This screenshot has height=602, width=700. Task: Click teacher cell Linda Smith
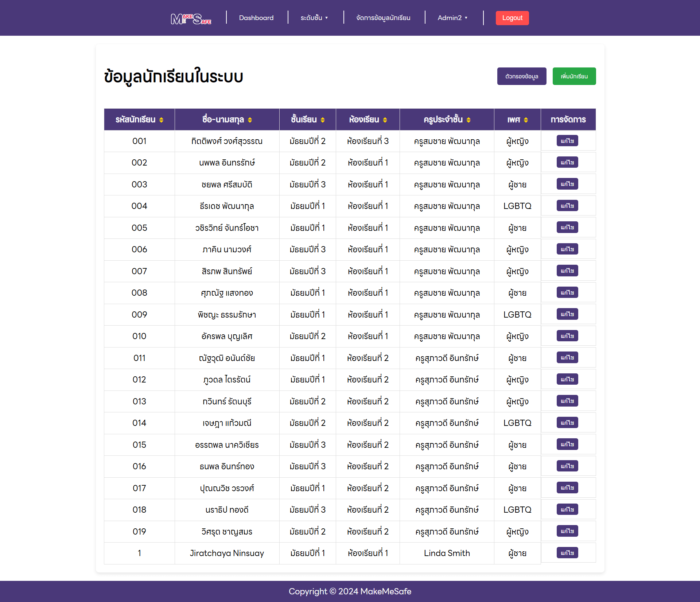click(447, 553)
